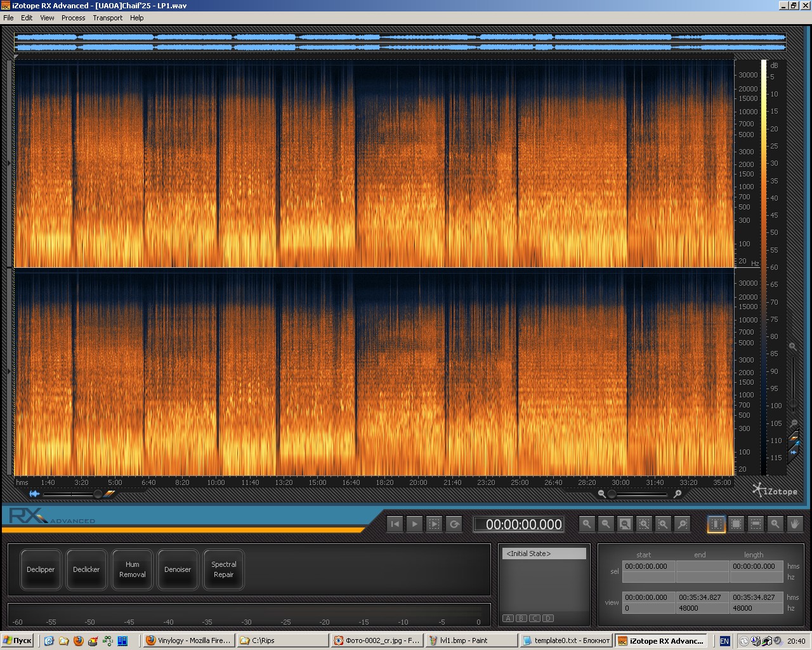This screenshot has height=650, width=812.
Task: Toggle loop playback button
Action: [x=454, y=524]
